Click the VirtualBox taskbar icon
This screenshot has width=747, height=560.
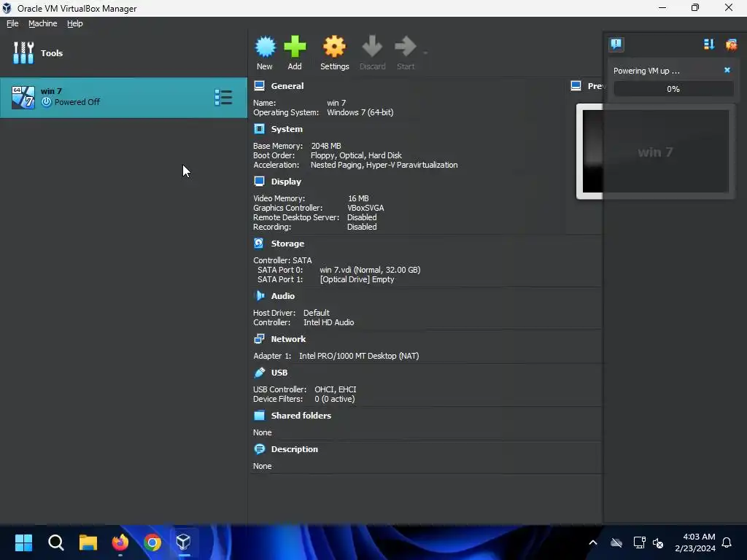(183, 542)
